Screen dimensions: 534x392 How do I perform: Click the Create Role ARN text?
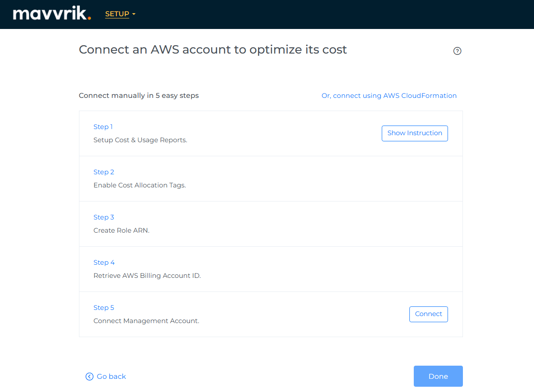click(x=122, y=230)
